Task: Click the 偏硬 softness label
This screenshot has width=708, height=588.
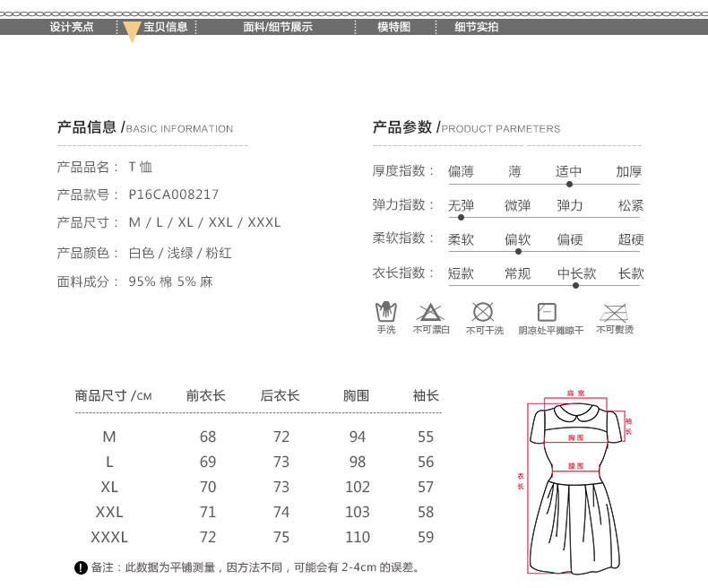Action: pyautogui.click(x=570, y=239)
